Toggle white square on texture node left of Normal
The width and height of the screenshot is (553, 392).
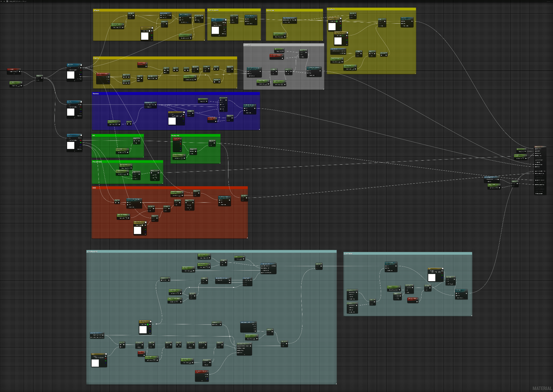pos(81,102)
